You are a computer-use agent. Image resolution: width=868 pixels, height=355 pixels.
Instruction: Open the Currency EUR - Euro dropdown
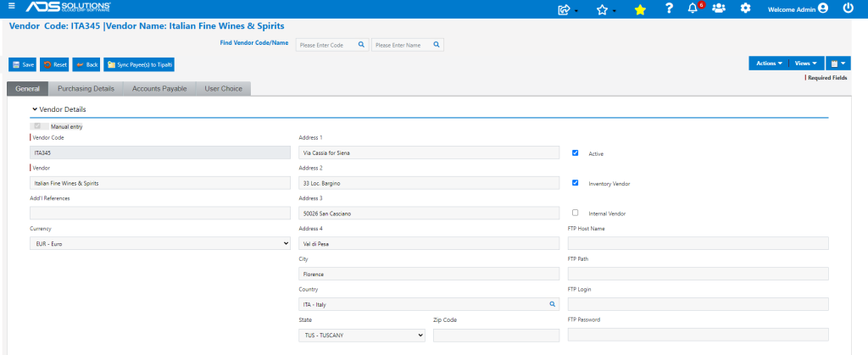coord(160,243)
